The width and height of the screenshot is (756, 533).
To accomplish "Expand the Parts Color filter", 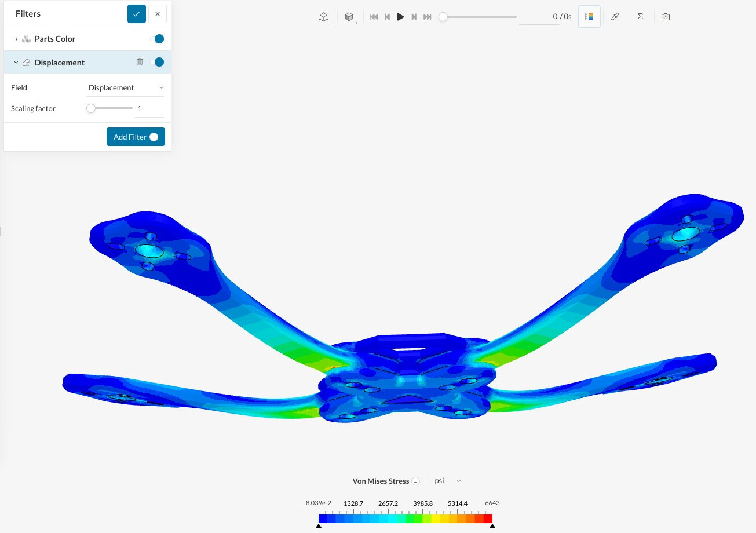I will click(x=16, y=39).
